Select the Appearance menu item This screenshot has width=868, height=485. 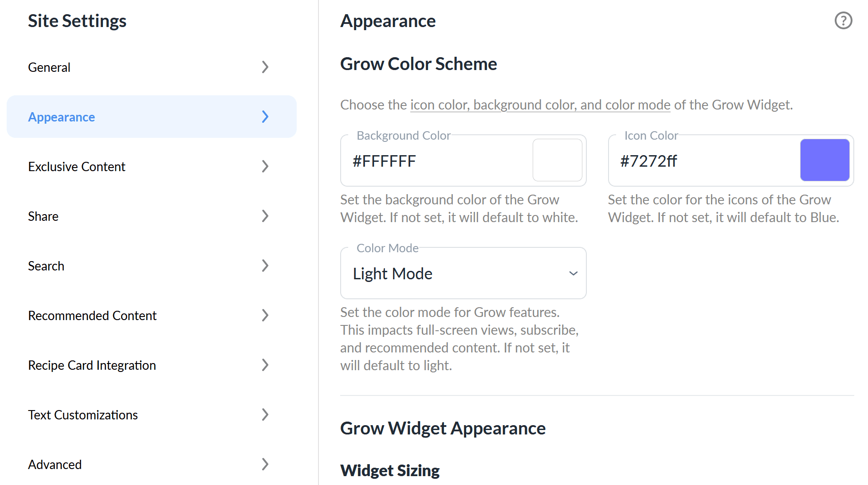[x=151, y=117]
